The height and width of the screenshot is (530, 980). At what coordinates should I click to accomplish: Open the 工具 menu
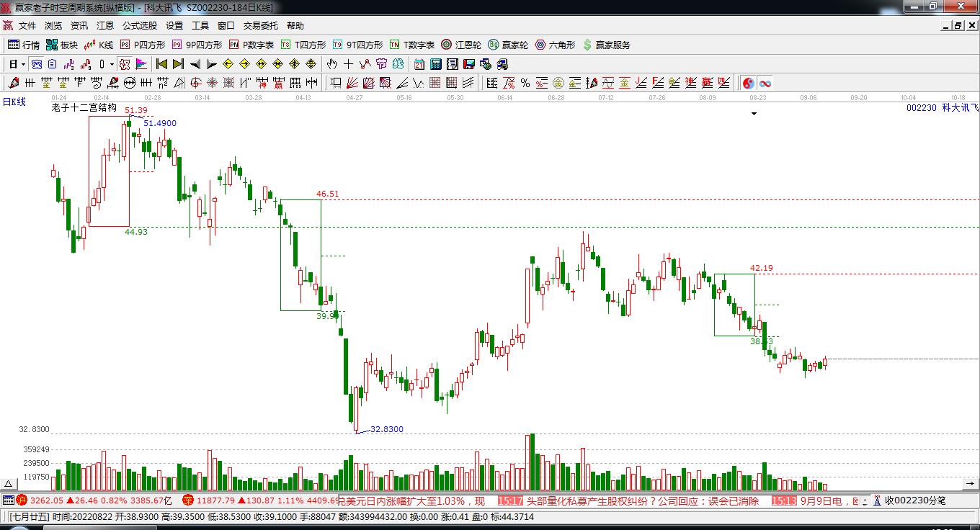(x=200, y=25)
